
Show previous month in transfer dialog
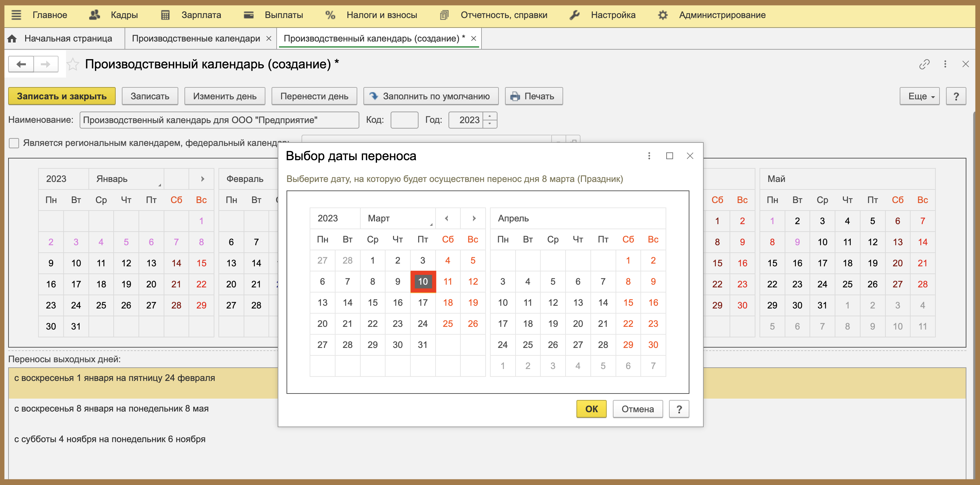pos(447,218)
